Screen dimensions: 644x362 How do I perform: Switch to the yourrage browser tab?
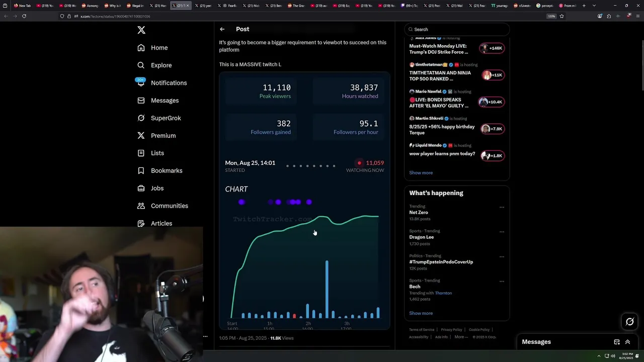(500, 6)
